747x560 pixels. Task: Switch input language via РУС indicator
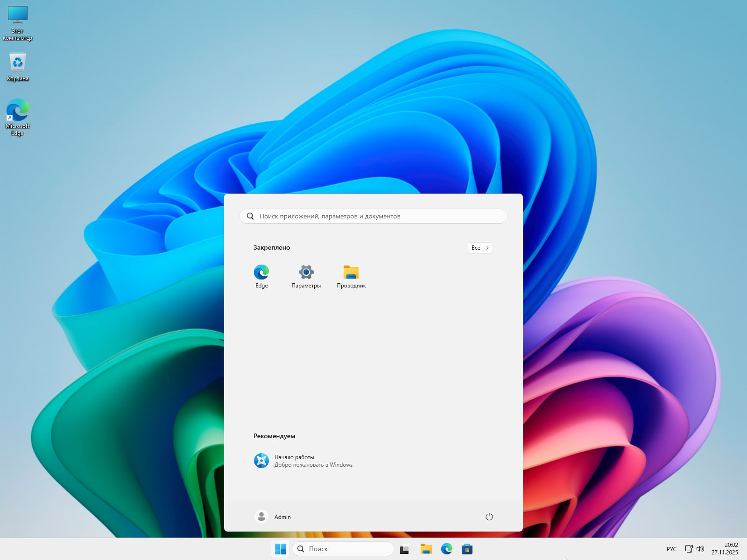tap(671, 549)
